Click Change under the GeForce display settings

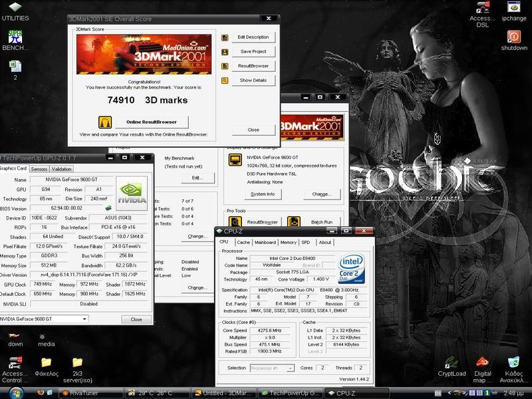click(x=322, y=194)
